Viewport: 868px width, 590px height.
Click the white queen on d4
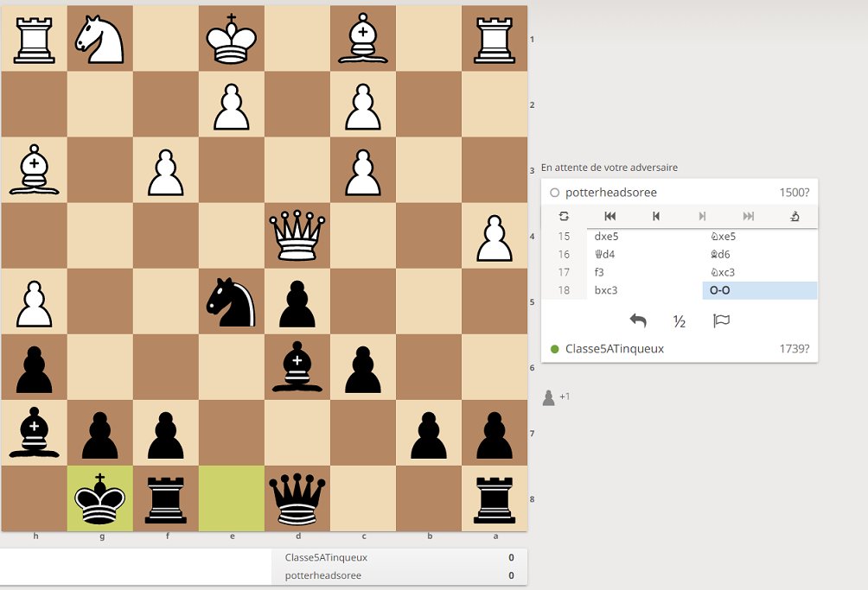tap(298, 238)
